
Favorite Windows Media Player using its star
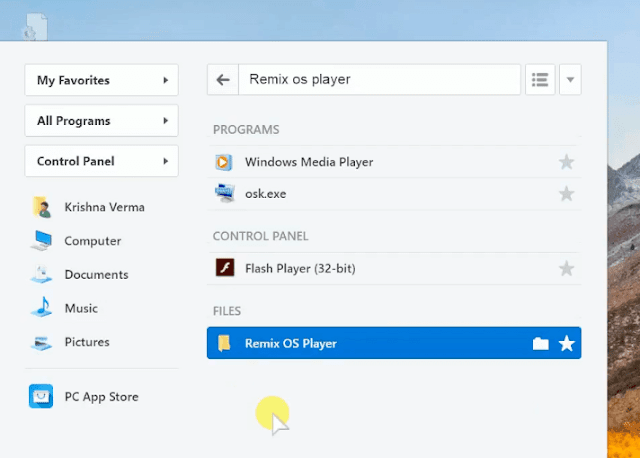(x=566, y=162)
